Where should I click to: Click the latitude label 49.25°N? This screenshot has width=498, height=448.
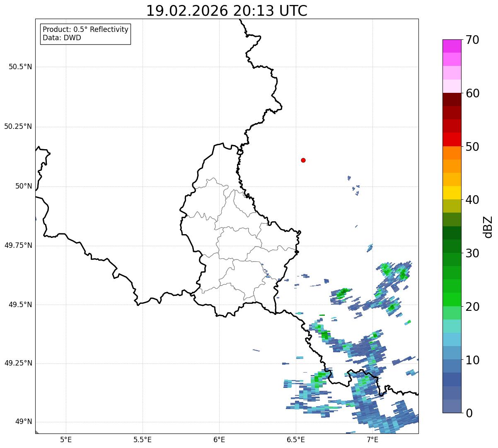tap(18, 363)
